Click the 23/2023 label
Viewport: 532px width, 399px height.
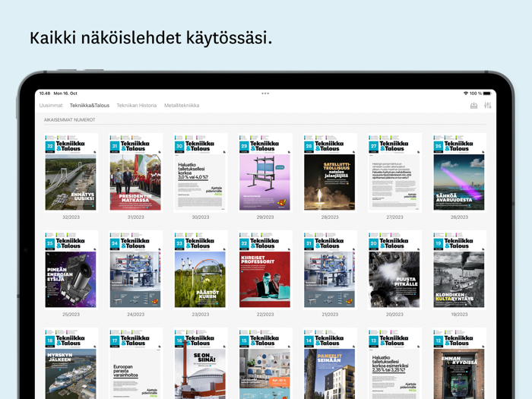[201, 315]
